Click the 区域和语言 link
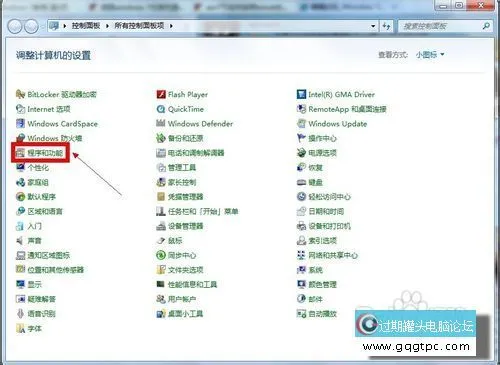 click(x=45, y=211)
